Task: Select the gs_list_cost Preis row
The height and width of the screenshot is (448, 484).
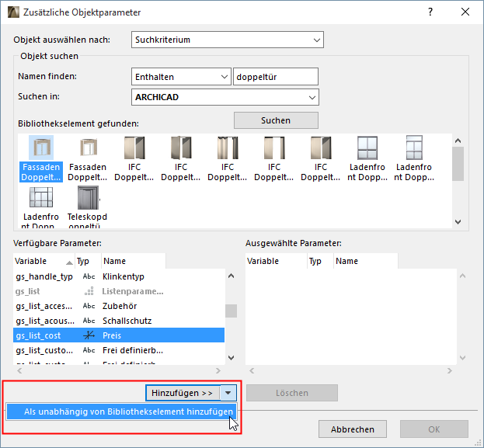Action: tap(119, 335)
